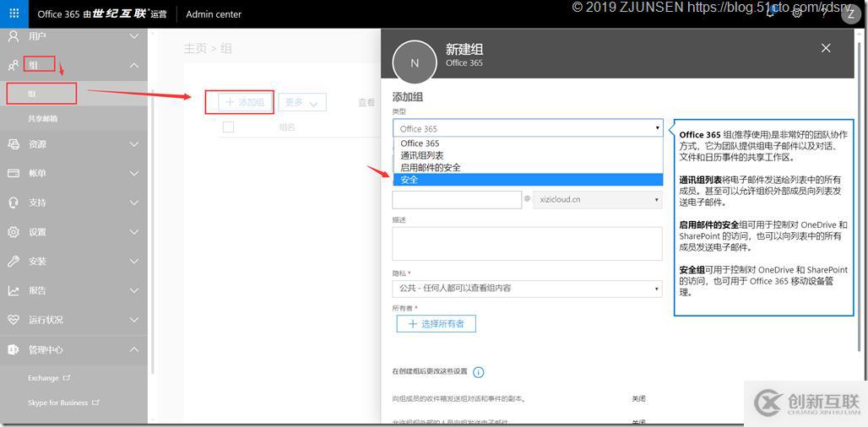Open 共享邮箱 in sidebar

(42, 118)
